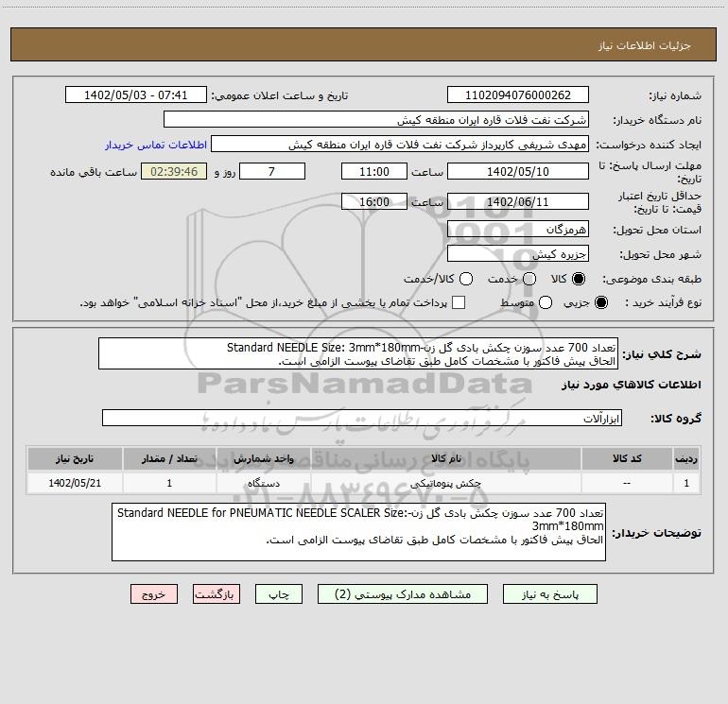Click the buyer organization name field
The image size is (728, 704).
point(376,119)
